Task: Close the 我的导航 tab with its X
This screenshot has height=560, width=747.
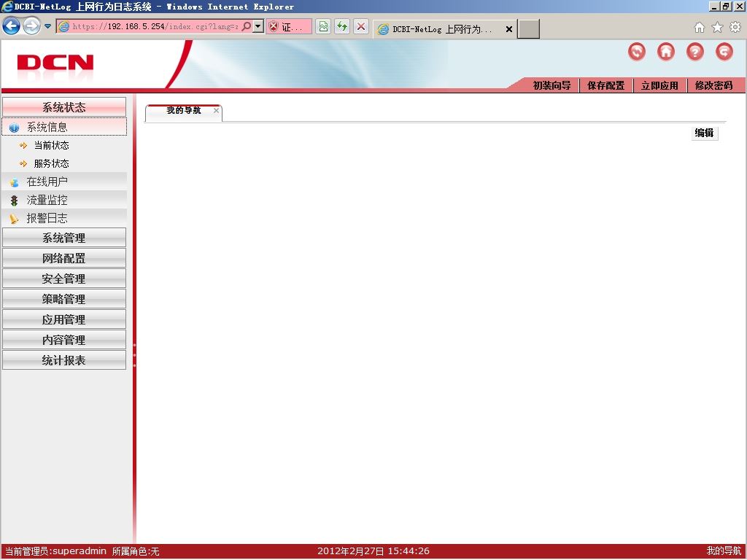Action: click(216, 111)
